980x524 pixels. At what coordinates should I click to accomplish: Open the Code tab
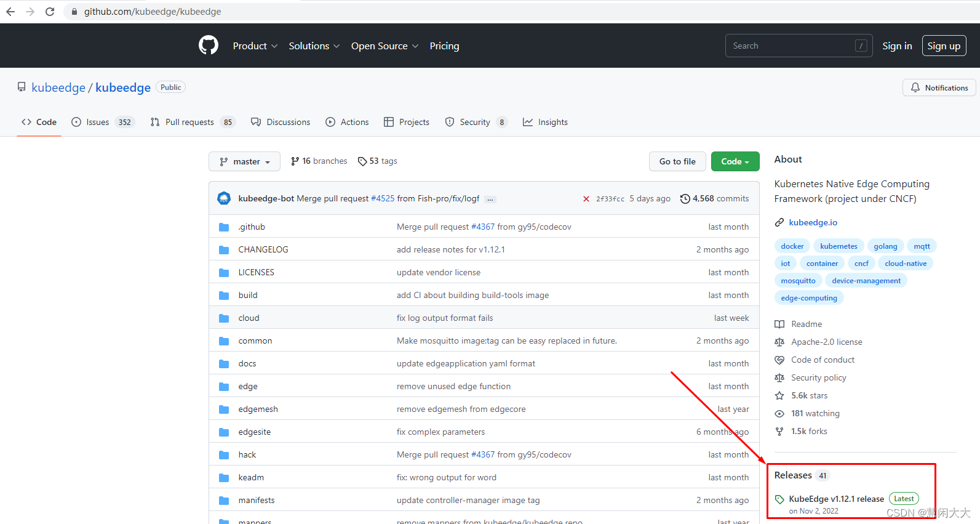39,122
